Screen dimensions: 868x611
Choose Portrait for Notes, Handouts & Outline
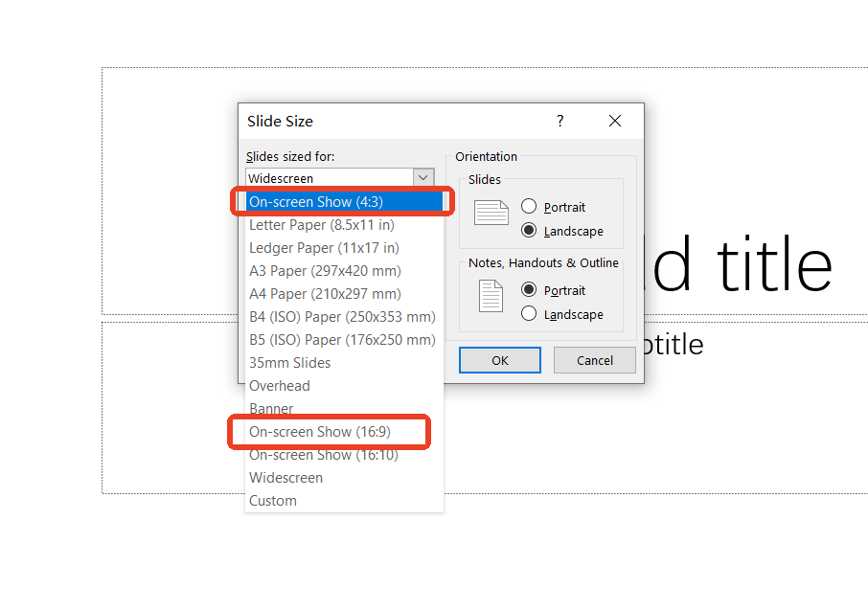(x=529, y=290)
